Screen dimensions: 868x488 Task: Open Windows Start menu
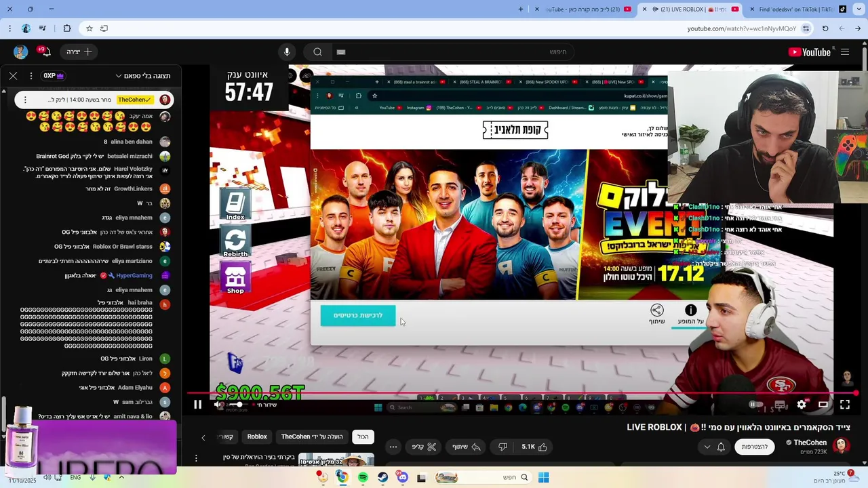point(543,477)
